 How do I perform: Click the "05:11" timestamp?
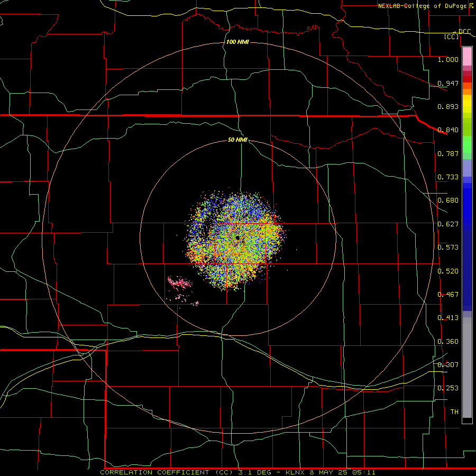pyautogui.click(x=364, y=472)
